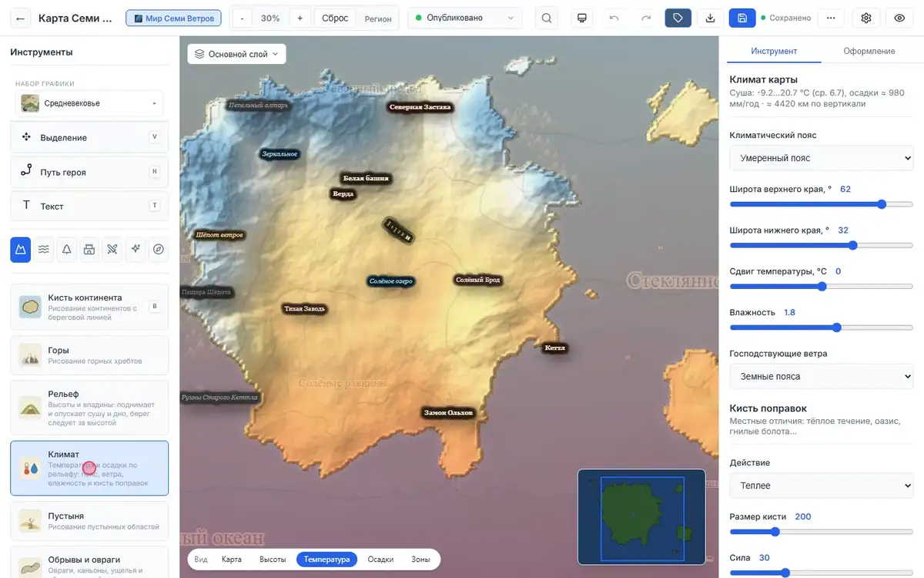
Task: Switch map view to Осадки
Action: pyautogui.click(x=380, y=560)
